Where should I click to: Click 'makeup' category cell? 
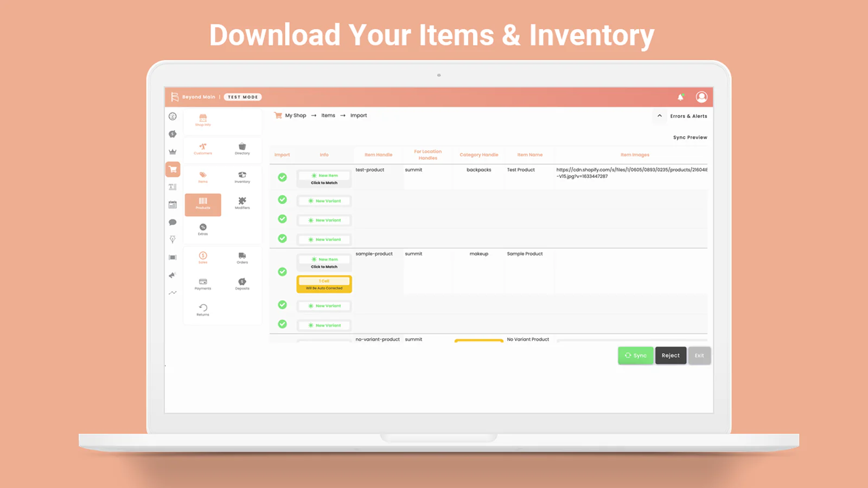click(479, 254)
